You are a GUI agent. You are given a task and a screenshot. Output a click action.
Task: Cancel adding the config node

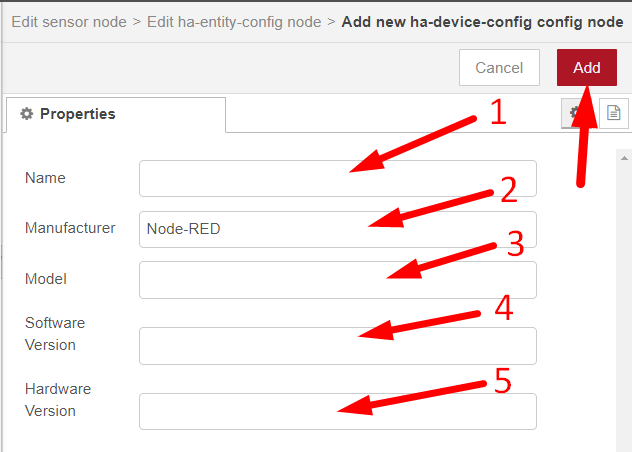pyautogui.click(x=499, y=68)
